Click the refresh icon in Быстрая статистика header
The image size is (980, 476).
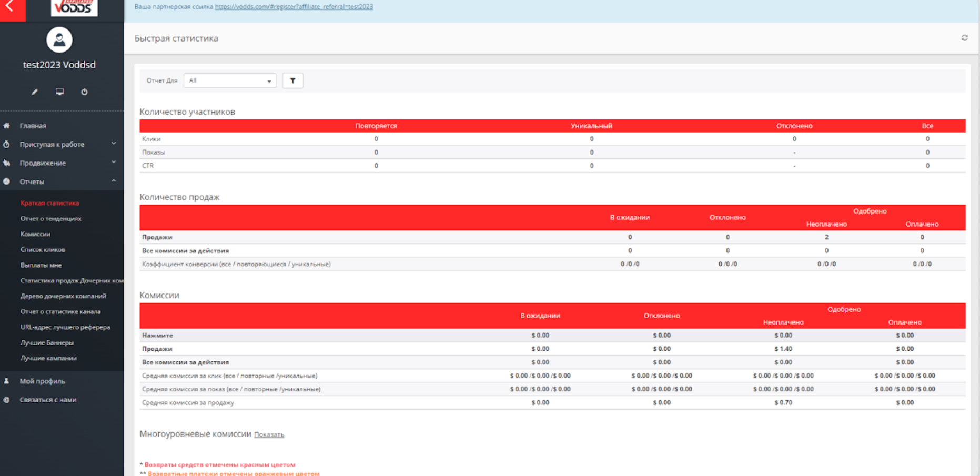(x=964, y=38)
